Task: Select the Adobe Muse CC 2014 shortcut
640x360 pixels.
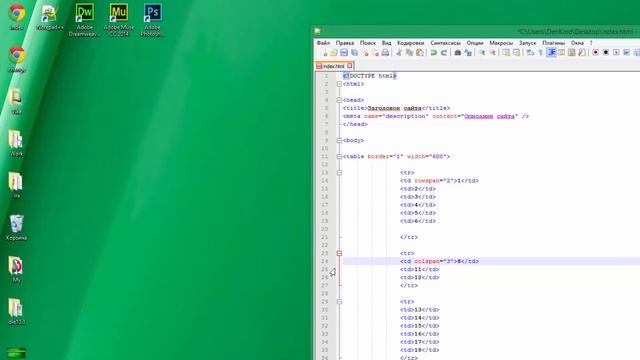Action: (119, 20)
